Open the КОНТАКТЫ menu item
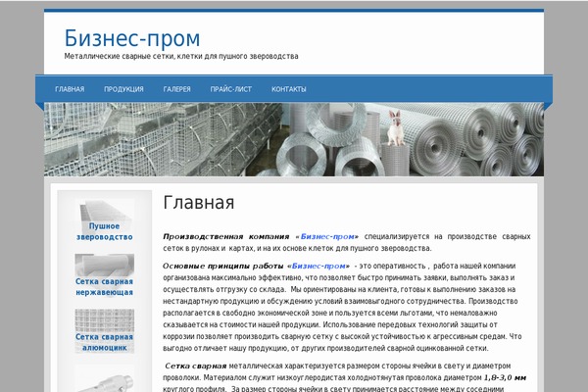 point(289,89)
